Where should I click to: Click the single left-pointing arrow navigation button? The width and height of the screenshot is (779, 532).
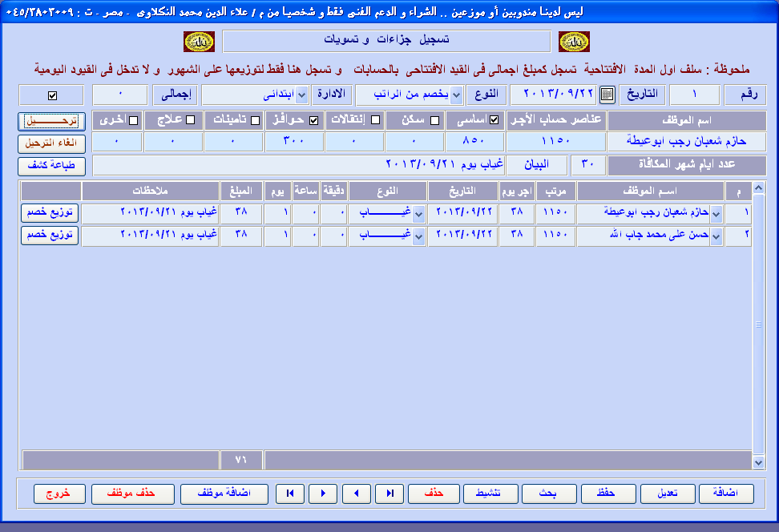coord(357,494)
